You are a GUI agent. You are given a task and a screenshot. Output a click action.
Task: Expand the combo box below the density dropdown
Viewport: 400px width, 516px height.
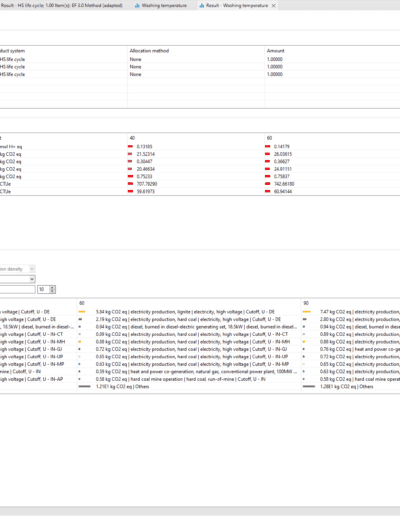click(x=17, y=279)
